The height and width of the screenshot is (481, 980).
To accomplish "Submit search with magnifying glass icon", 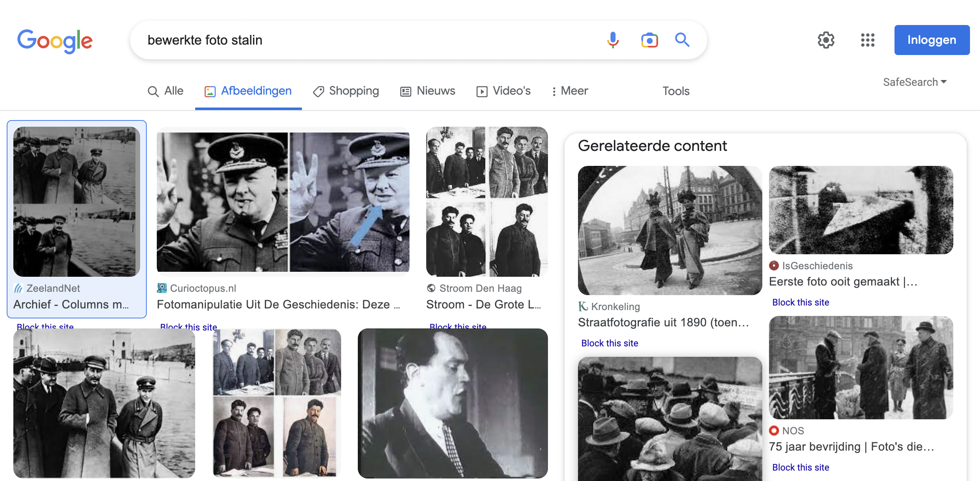I will pyautogui.click(x=682, y=40).
